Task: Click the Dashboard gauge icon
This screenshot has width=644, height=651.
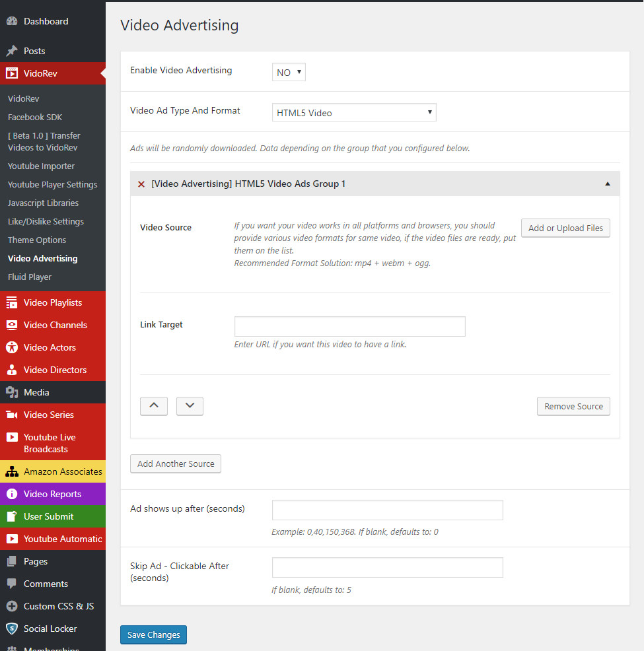Action: [12, 21]
